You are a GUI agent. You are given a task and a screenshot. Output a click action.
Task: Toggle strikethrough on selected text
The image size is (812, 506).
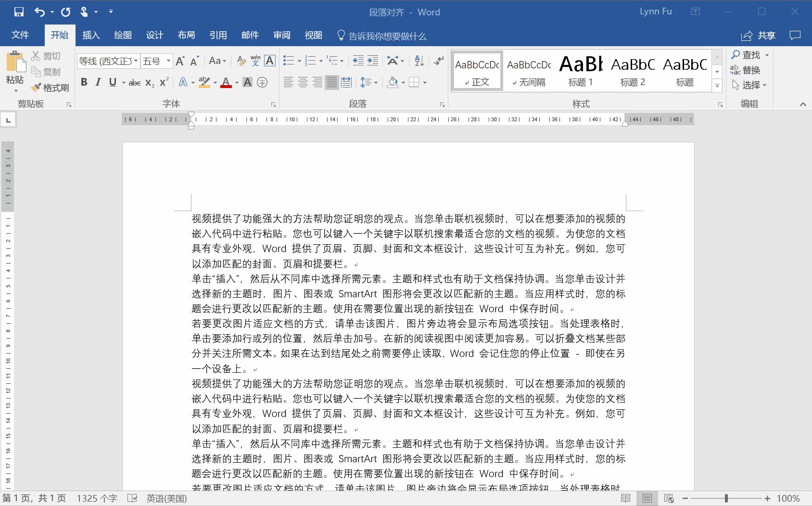click(134, 82)
